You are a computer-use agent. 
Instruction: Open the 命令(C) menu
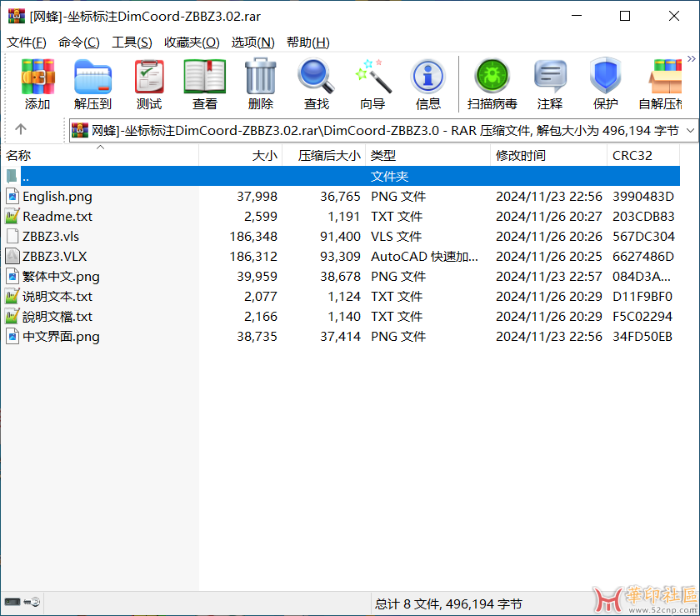pyautogui.click(x=78, y=43)
